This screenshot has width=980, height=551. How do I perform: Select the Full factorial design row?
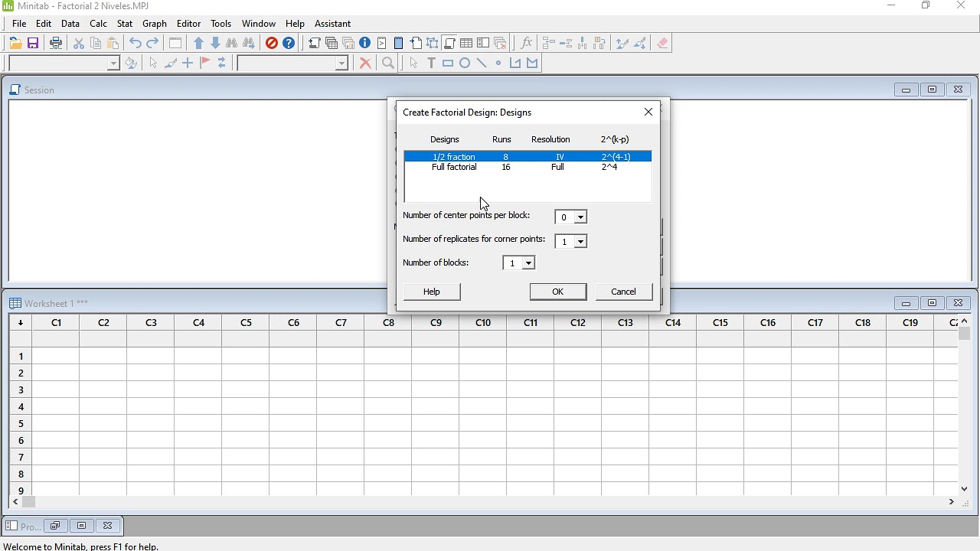[528, 168]
